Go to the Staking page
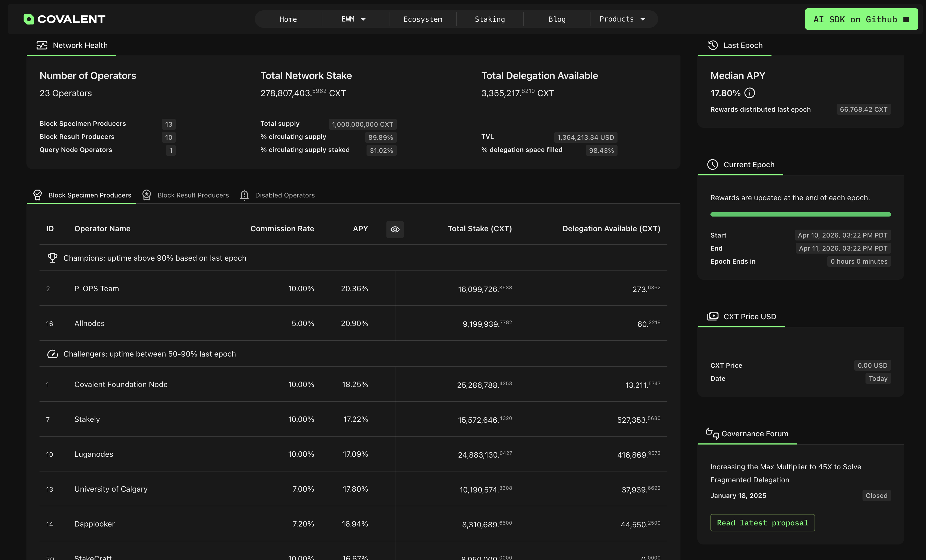 click(490, 19)
